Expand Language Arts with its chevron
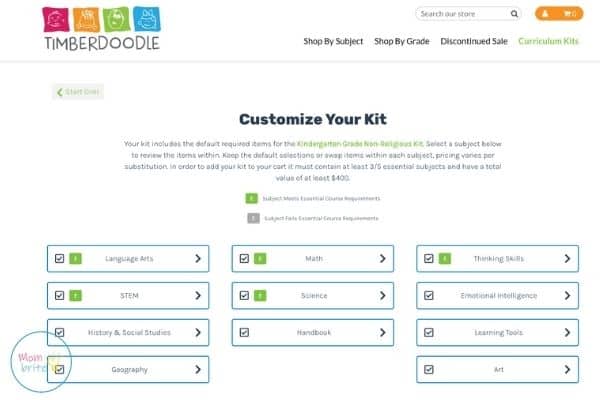Screen dimensions: 600x400 198,259
